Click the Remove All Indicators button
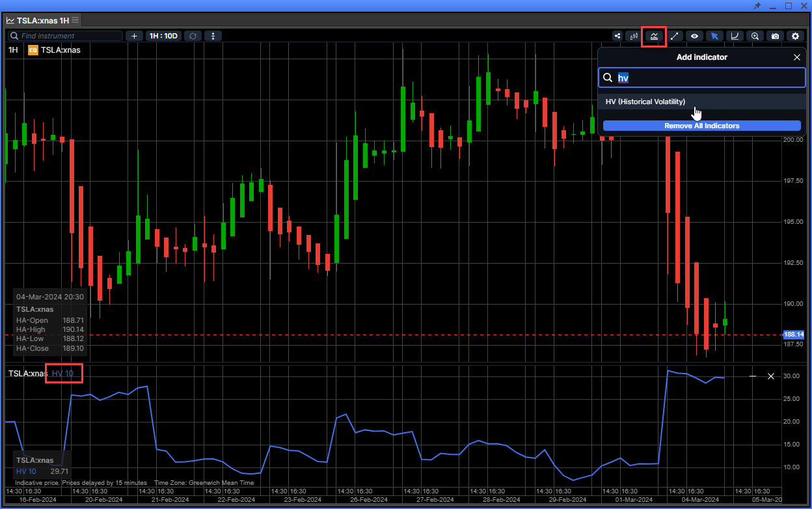Screen dimensions: 812x509 (x=701, y=126)
